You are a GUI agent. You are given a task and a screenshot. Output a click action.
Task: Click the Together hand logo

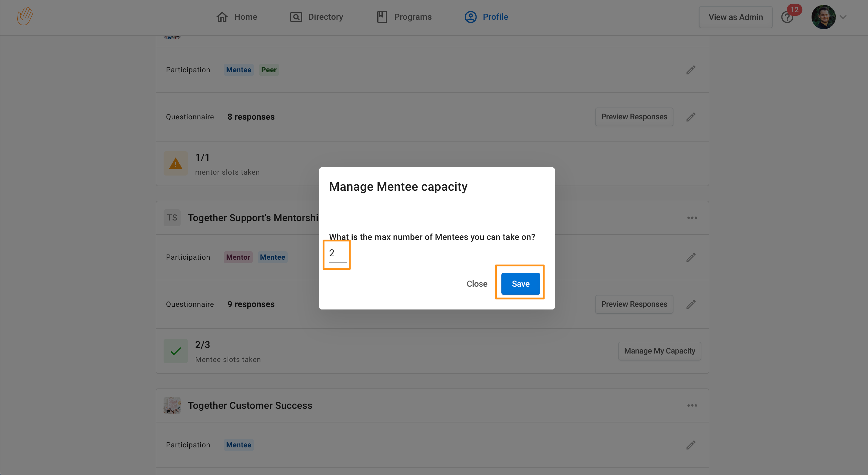pyautogui.click(x=25, y=16)
